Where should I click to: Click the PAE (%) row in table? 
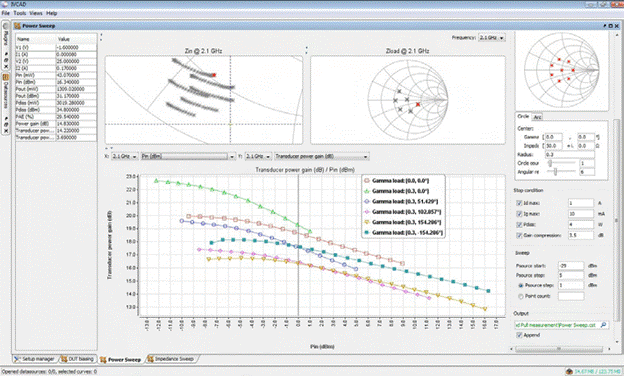coord(56,117)
